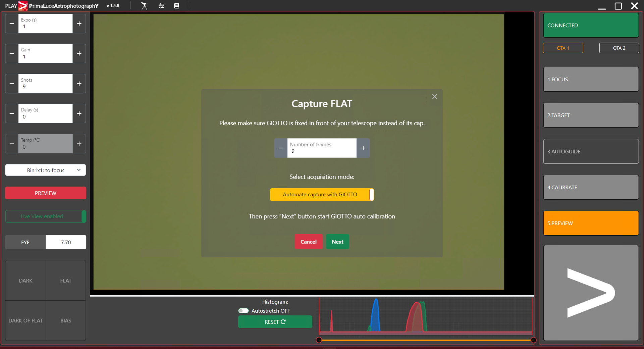Open the Bin1x1: to focus dropdown
This screenshot has width=644, height=349.
coord(46,170)
